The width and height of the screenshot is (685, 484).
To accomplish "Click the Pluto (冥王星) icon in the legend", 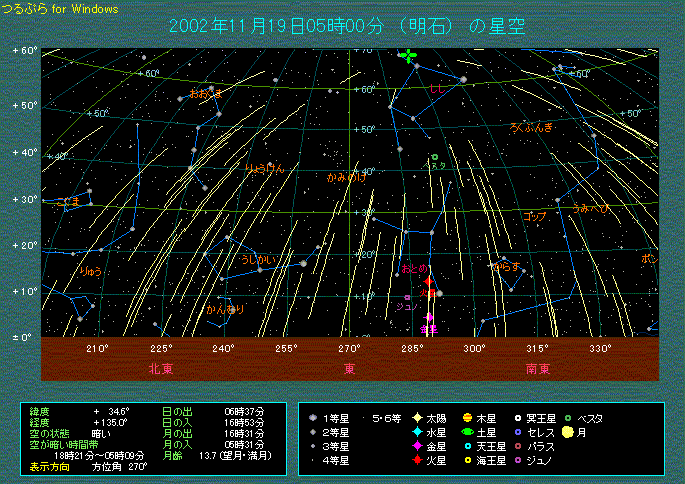I will [517, 417].
